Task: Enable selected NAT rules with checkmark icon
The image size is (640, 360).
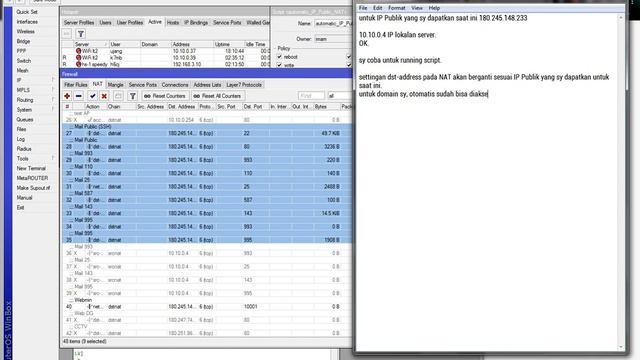Action: [93, 96]
